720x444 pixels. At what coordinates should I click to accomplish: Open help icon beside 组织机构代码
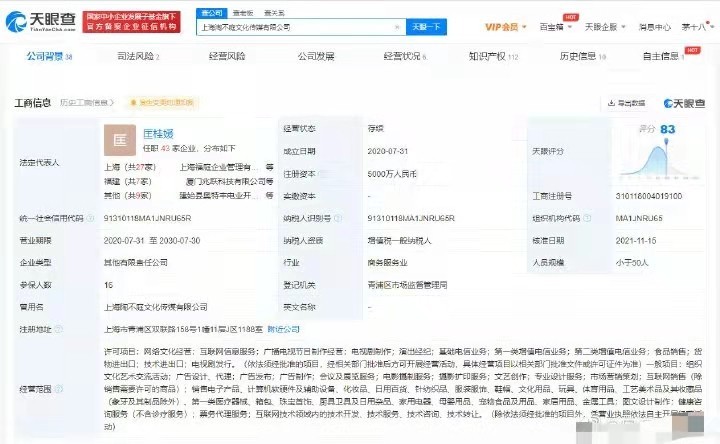587,218
